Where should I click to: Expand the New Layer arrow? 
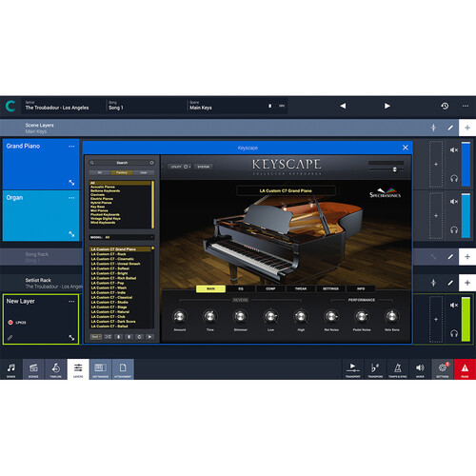click(71, 338)
